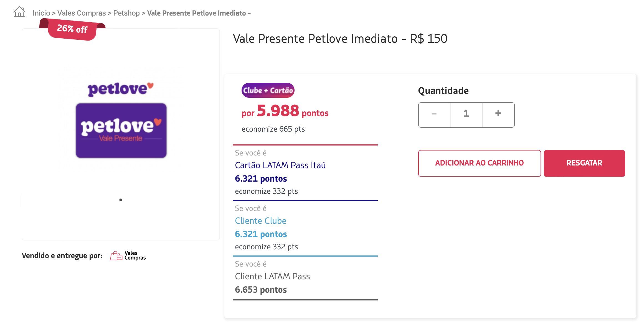Add the gift card to cart
This screenshot has width=644, height=326.
click(x=480, y=163)
